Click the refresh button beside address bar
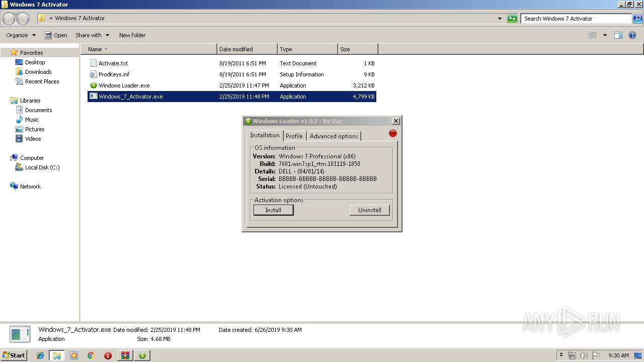This screenshot has height=362, width=644. (512, 19)
